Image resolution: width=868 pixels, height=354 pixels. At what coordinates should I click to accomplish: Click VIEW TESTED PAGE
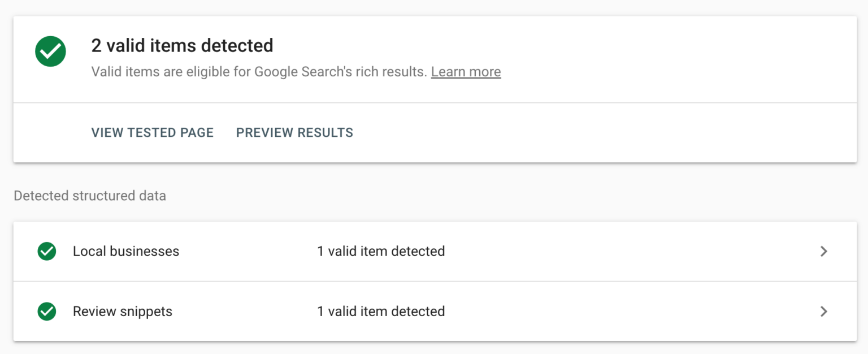point(152,132)
